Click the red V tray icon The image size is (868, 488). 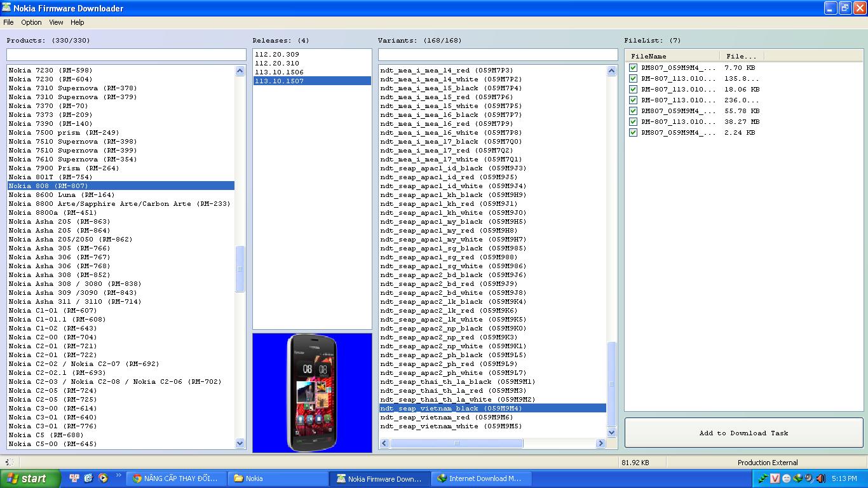[x=775, y=478]
